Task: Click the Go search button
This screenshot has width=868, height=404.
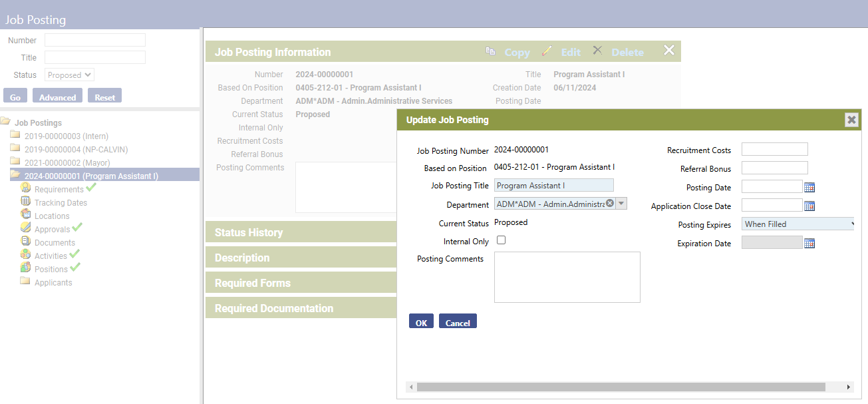Action: (15, 96)
